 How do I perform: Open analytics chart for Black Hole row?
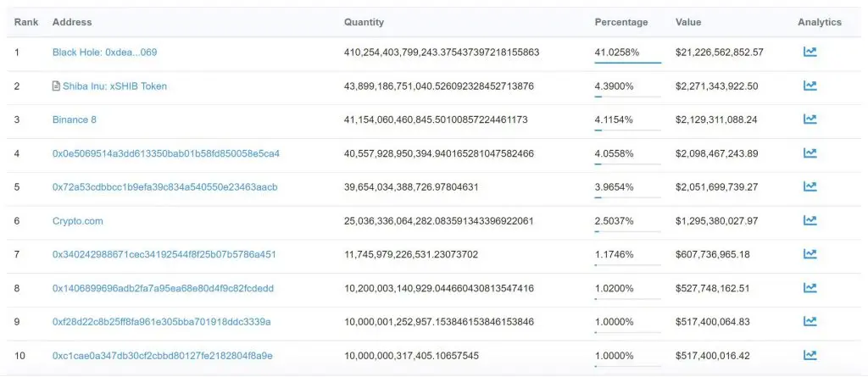point(810,52)
